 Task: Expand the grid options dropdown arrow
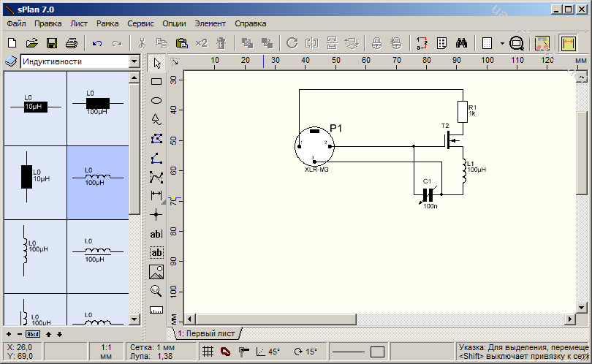coord(502,43)
